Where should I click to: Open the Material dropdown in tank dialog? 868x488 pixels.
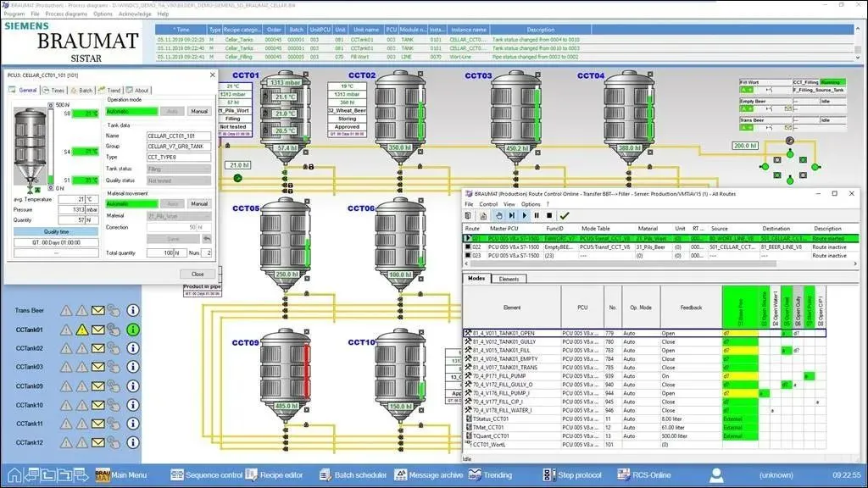coord(178,215)
